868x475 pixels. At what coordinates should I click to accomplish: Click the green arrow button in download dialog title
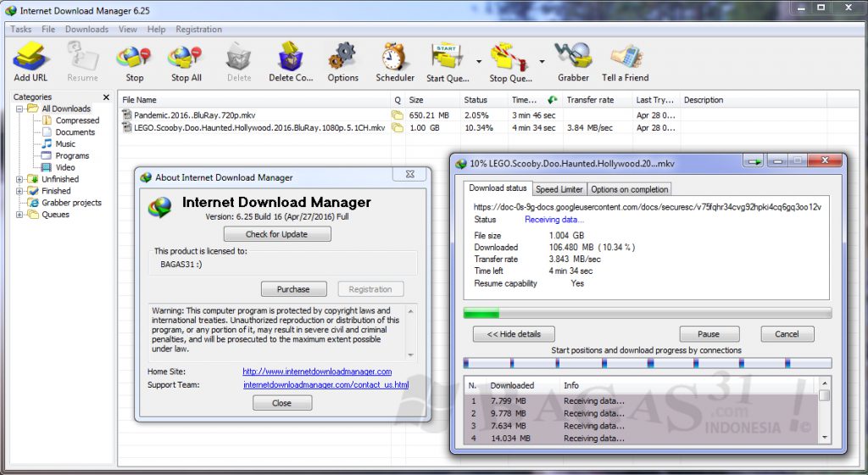click(754, 161)
